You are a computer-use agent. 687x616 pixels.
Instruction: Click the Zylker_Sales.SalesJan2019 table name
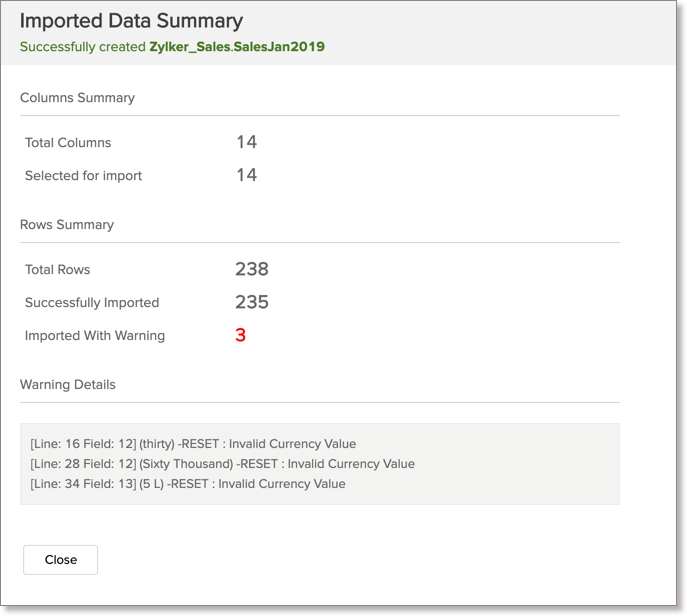tap(237, 47)
